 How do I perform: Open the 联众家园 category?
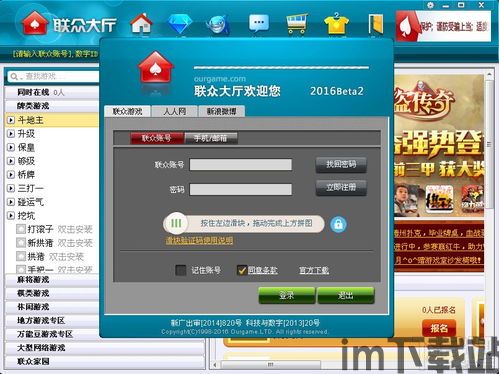click(x=105, y=361)
